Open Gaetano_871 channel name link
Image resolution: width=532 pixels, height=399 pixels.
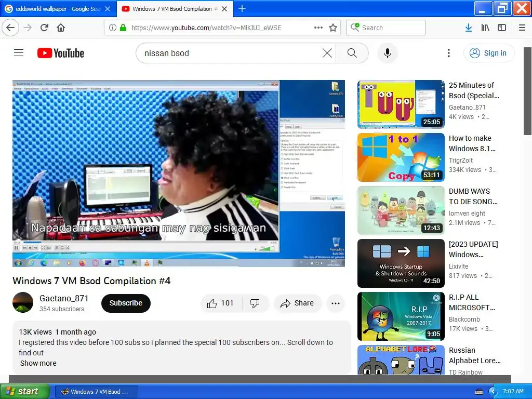(64, 298)
